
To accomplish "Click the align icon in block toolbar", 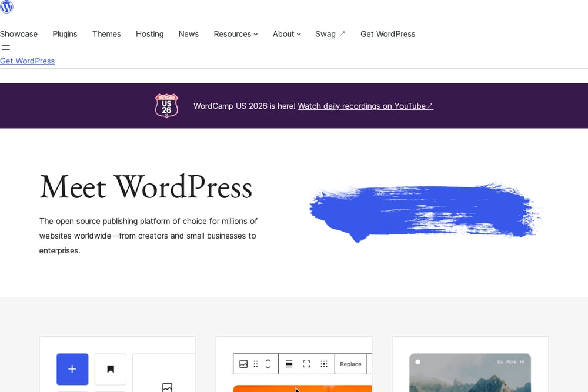I will coord(289,364).
